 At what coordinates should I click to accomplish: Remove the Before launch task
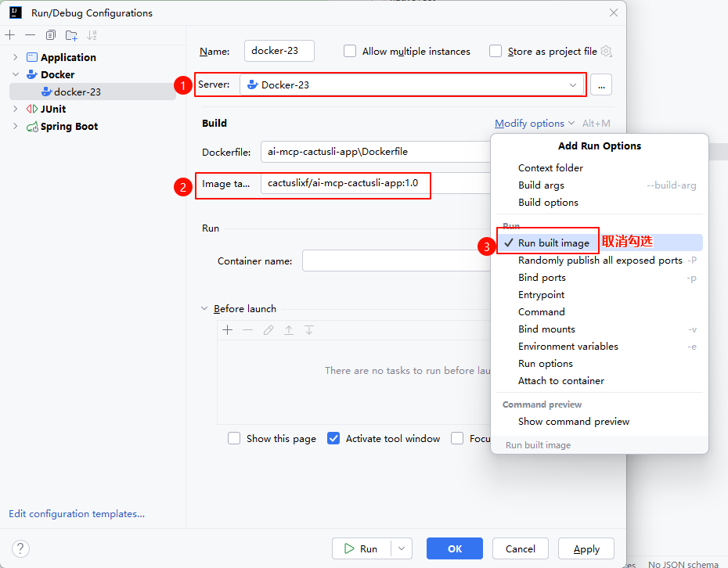pyautogui.click(x=248, y=330)
